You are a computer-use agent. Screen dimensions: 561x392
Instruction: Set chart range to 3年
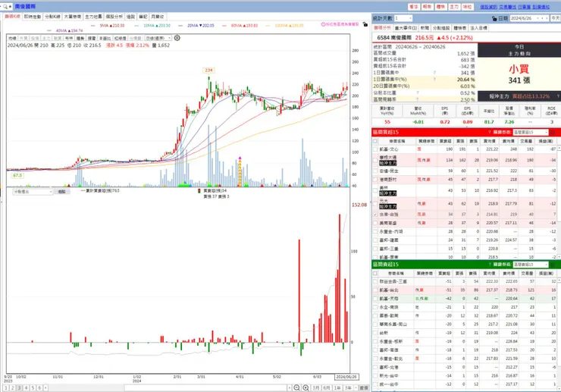click(348, 387)
